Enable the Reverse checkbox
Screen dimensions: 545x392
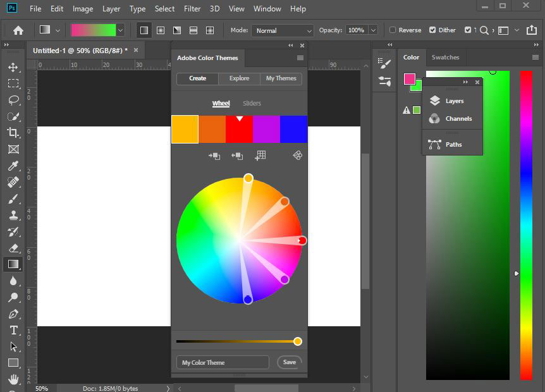(393, 30)
